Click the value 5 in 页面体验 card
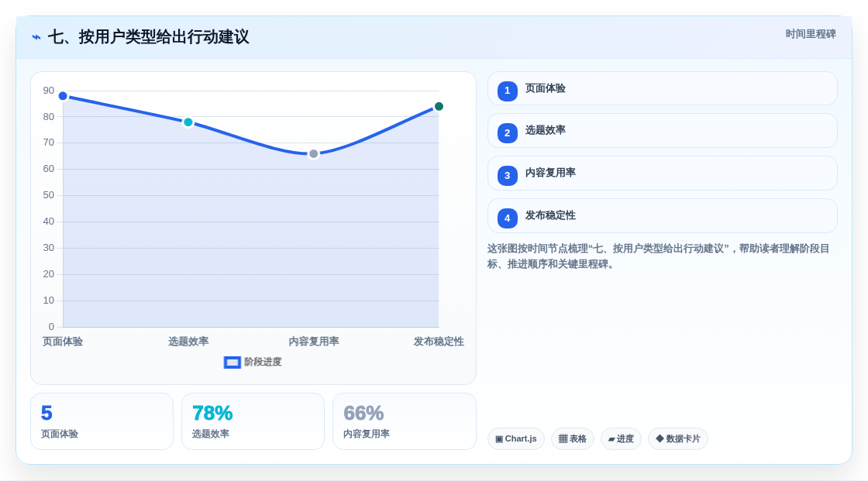868x481 pixels. [x=46, y=413]
